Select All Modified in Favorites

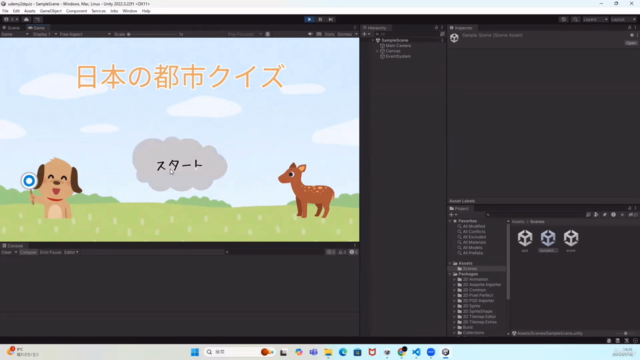coord(473,226)
